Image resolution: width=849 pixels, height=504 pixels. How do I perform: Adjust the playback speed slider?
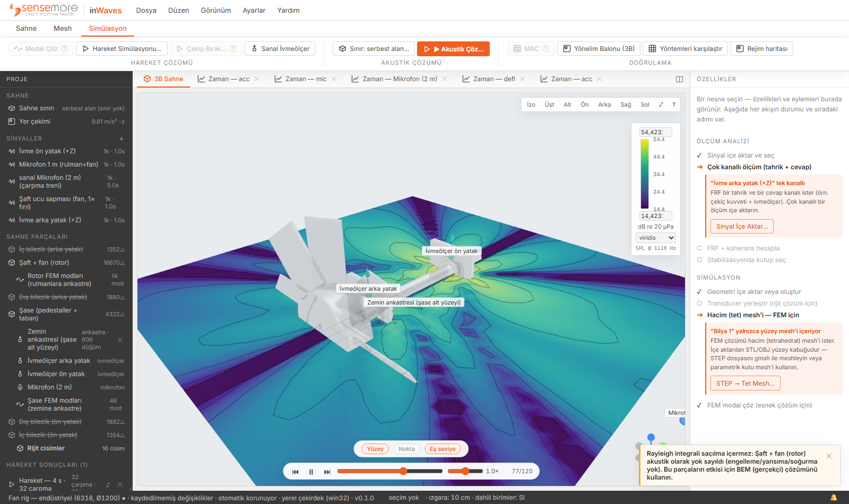point(465,471)
